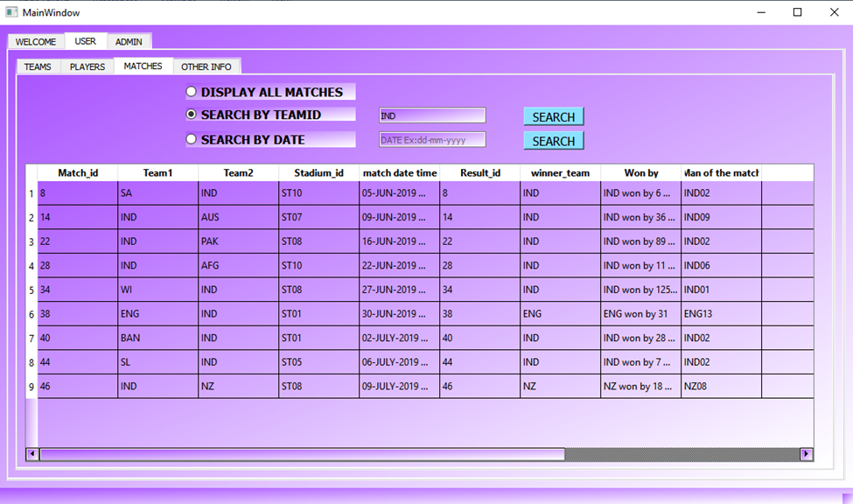This screenshot has width=853, height=504.
Task: Open the PLAYERS tab
Action: [87, 66]
